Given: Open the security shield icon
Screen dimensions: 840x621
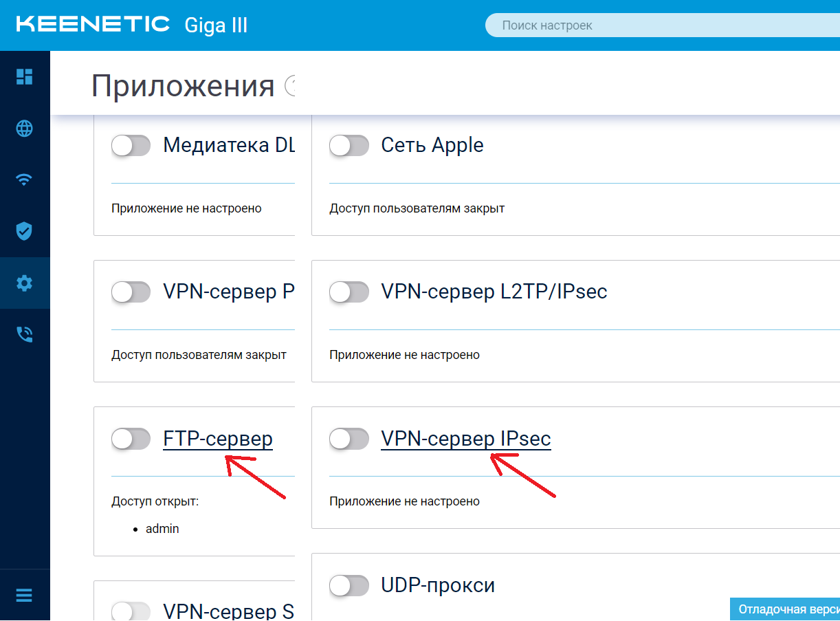Looking at the screenshot, I should coord(25,231).
